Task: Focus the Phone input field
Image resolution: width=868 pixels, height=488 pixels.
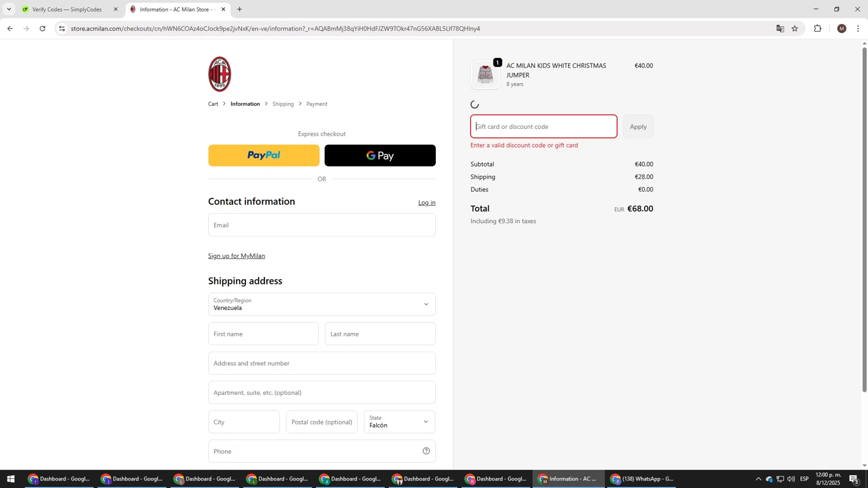Action: point(322,451)
